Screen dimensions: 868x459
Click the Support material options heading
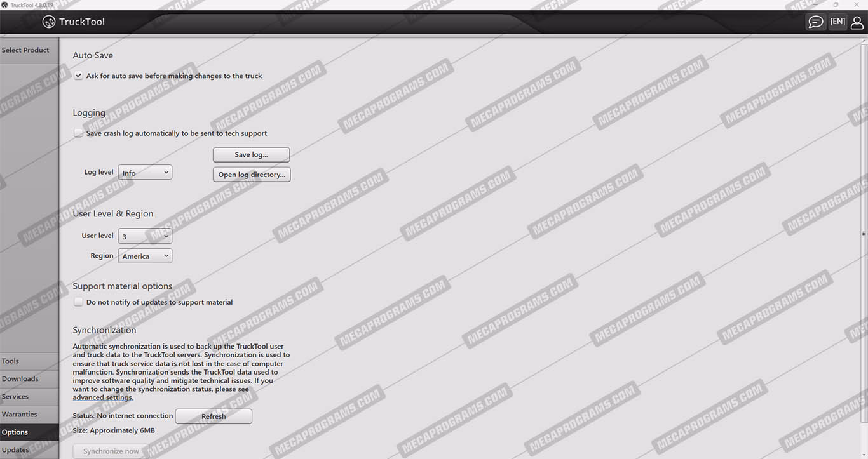pyautogui.click(x=123, y=286)
